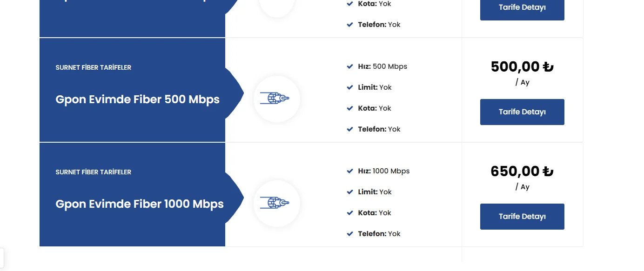Click the Telefon checkmark in the 500 Mbps plan

tap(350, 129)
